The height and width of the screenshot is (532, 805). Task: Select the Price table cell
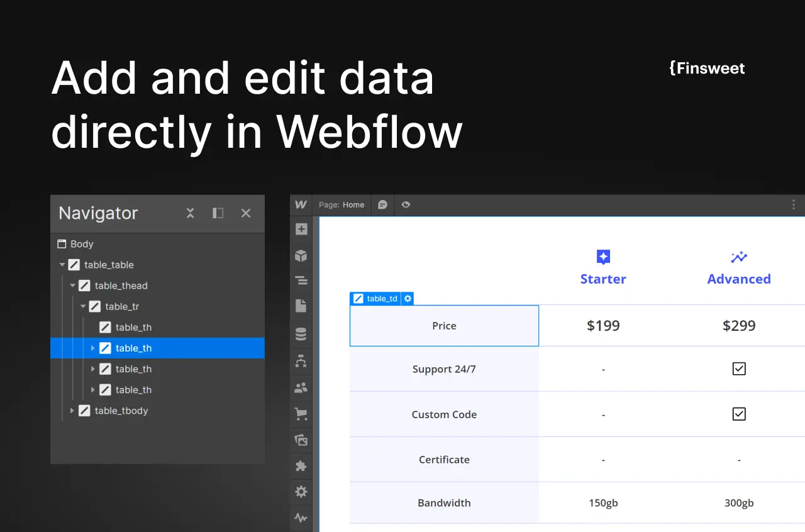click(x=444, y=326)
